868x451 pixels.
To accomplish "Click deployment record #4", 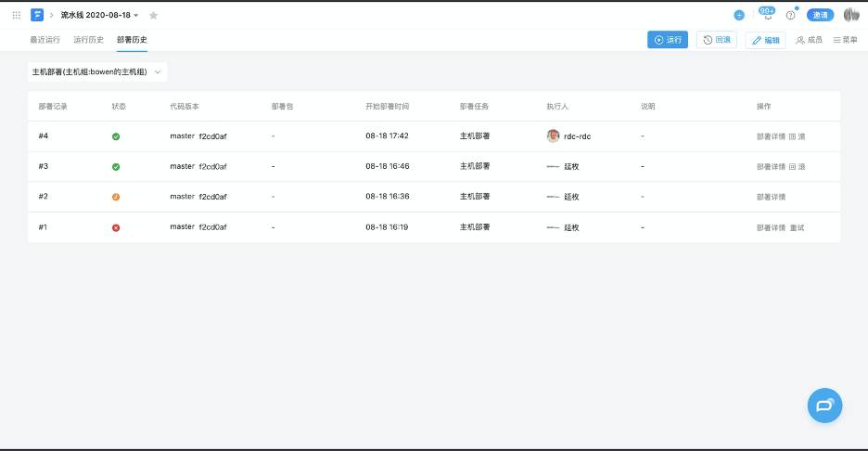I will point(44,135).
